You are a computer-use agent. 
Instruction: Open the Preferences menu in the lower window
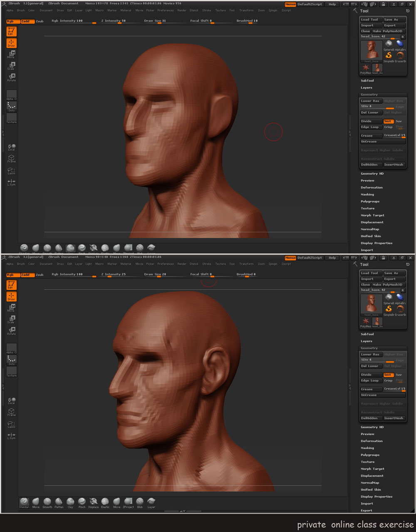[x=166, y=264]
